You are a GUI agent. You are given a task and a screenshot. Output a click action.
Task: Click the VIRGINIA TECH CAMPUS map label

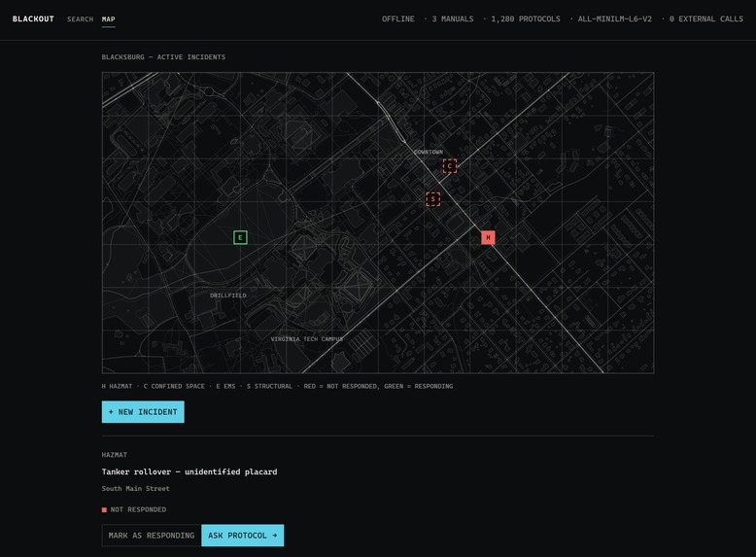(307, 339)
